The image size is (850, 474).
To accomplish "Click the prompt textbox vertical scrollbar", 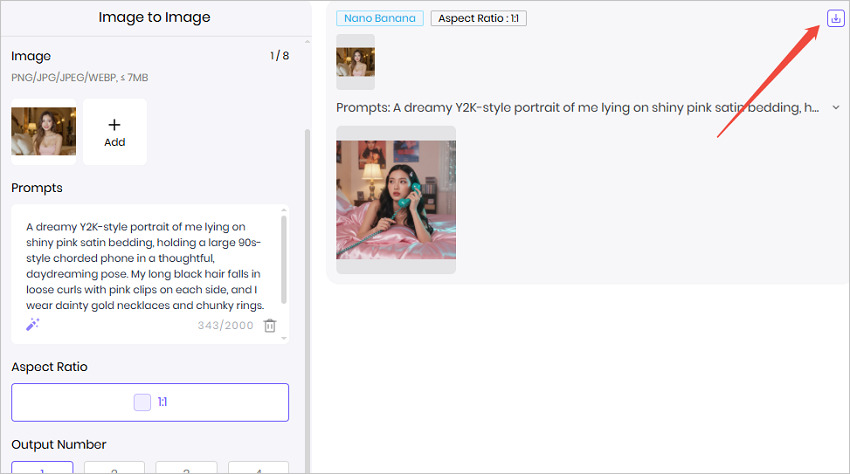I will tap(284, 260).
